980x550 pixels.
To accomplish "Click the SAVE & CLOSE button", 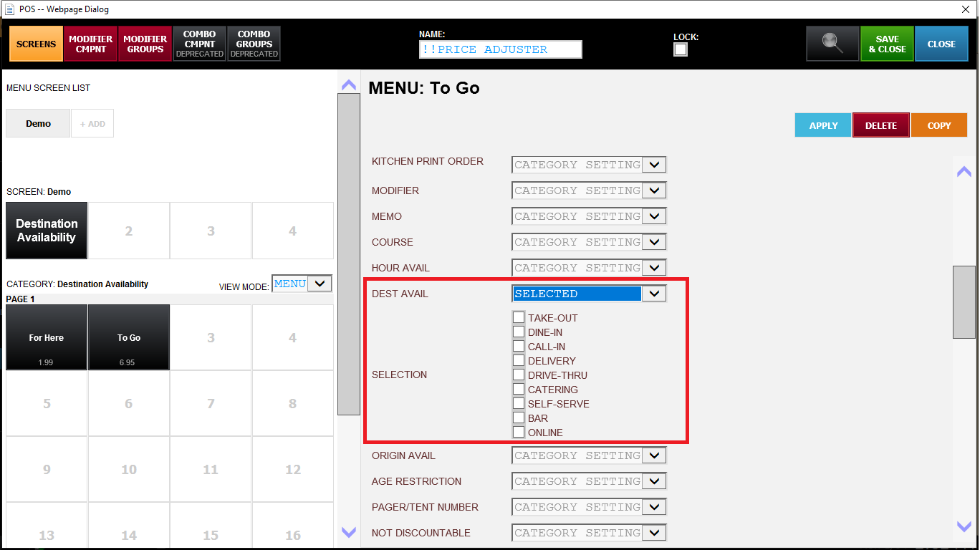I will point(887,44).
